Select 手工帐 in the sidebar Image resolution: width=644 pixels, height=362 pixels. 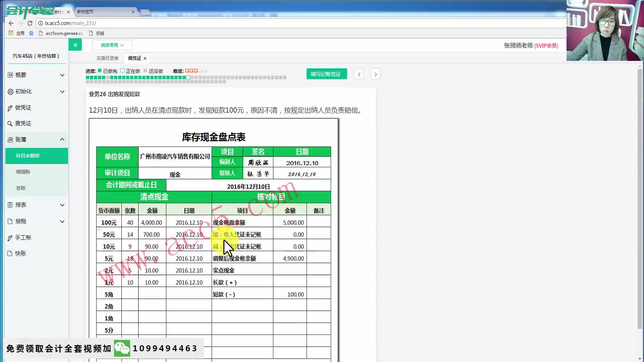23,237
